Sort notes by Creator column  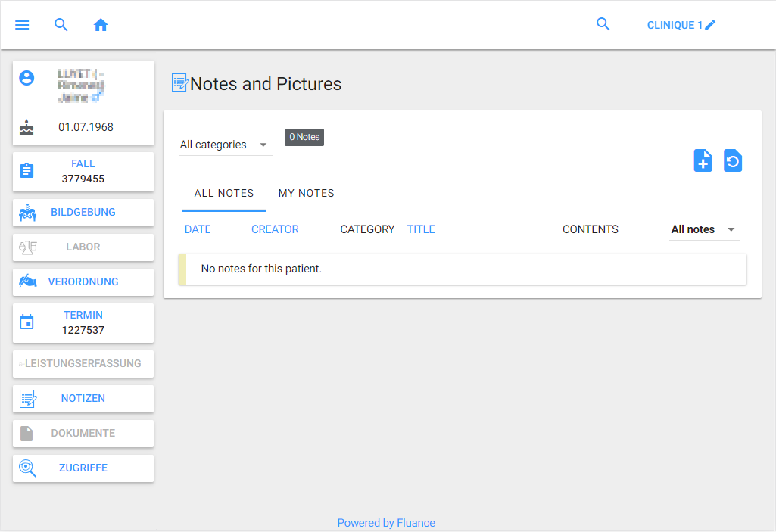point(275,229)
